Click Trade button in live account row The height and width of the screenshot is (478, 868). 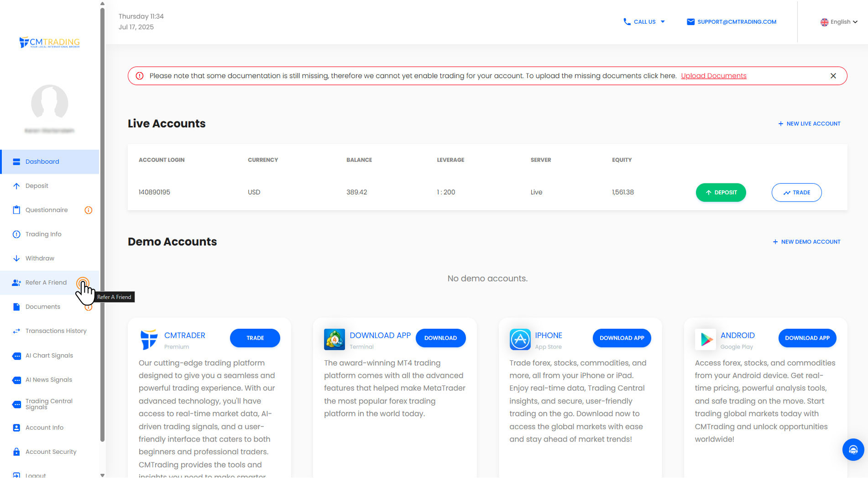coord(796,192)
